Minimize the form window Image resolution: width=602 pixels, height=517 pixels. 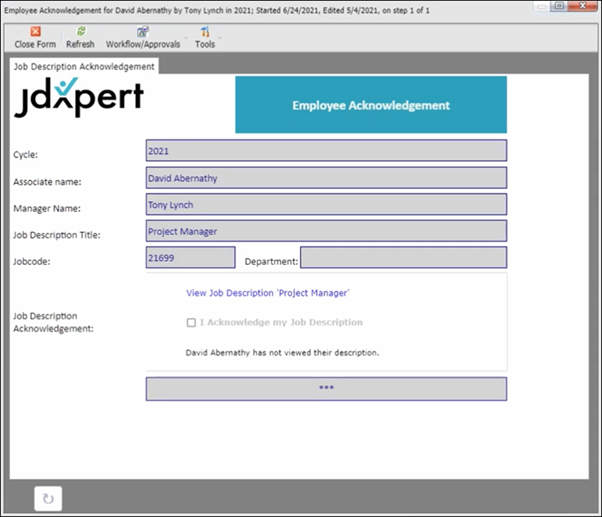click(542, 6)
